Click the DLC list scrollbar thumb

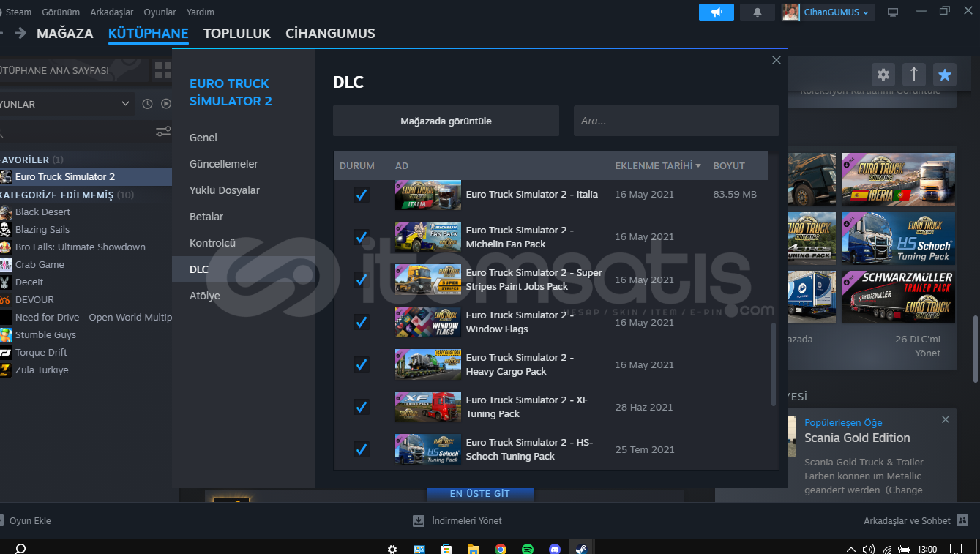click(774, 364)
